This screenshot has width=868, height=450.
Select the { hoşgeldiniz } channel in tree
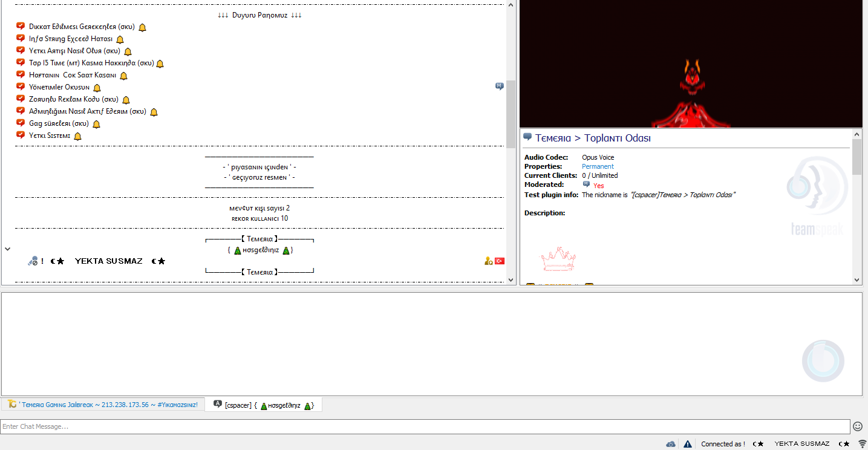[259, 250]
